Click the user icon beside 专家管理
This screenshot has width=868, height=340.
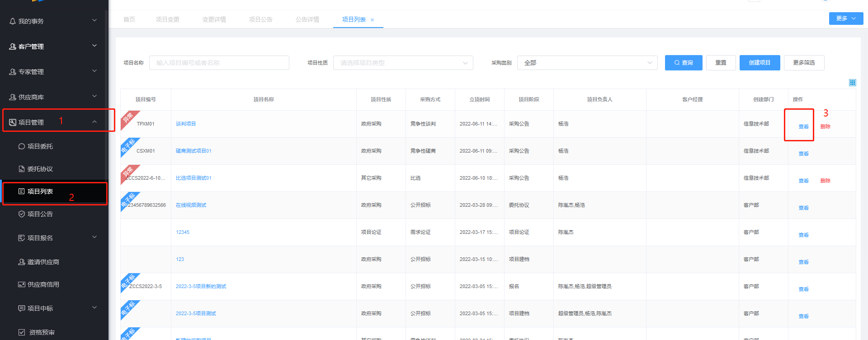pos(13,72)
